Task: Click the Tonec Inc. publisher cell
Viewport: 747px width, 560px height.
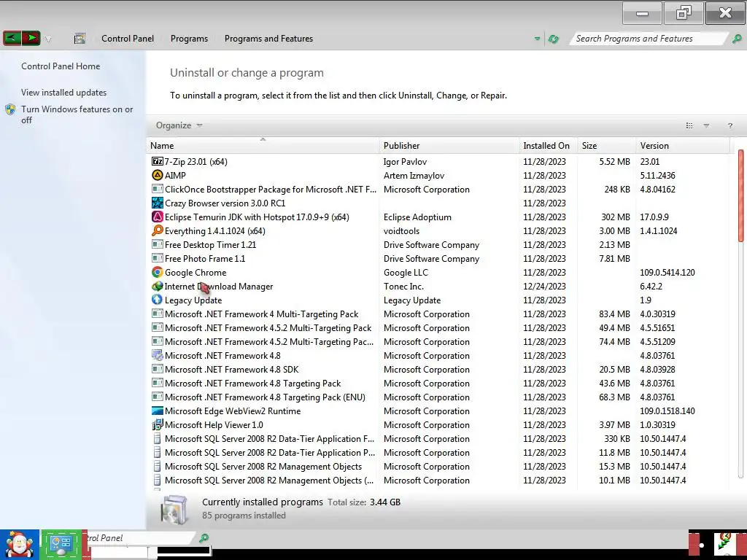Action: (x=403, y=286)
